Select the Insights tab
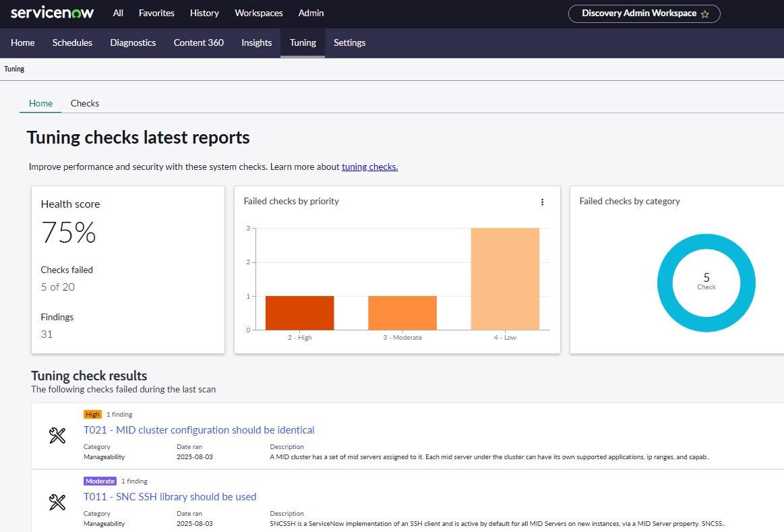The width and height of the screenshot is (784, 532). click(257, 42)
